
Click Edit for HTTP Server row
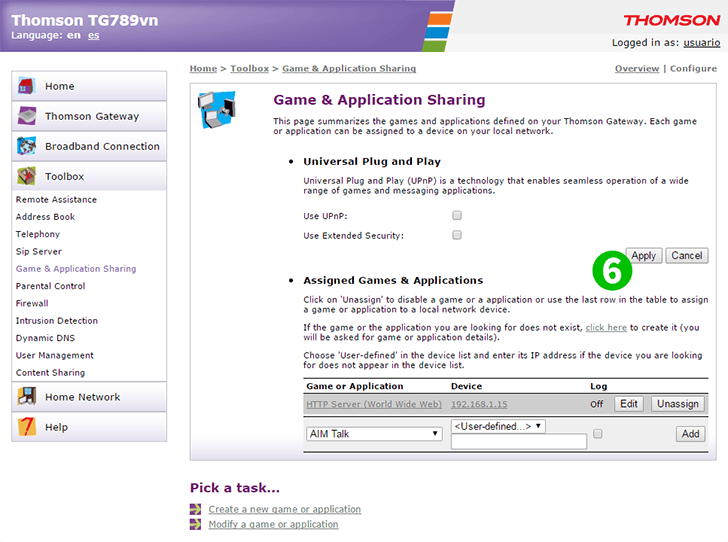629,404
